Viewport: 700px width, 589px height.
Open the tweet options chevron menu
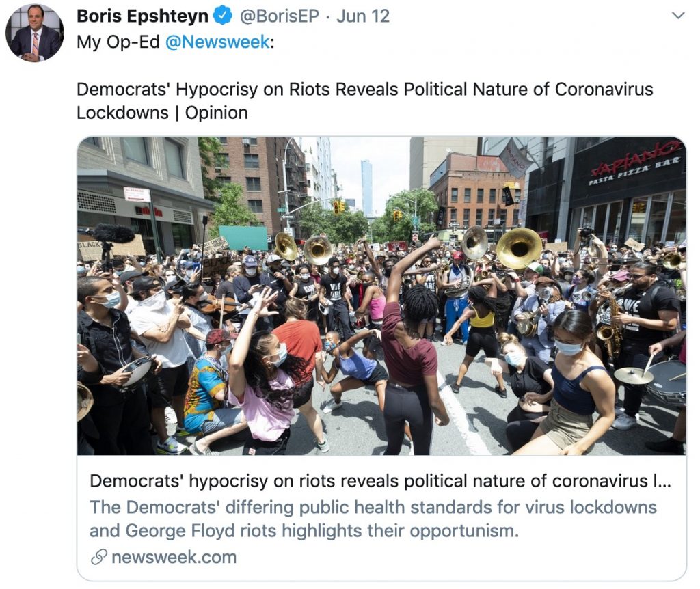678,16
